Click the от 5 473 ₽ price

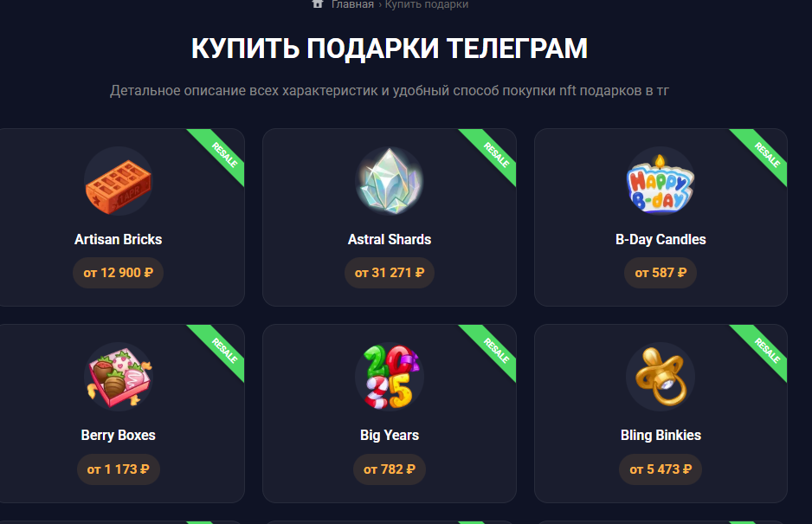click(x=661, y=469)
